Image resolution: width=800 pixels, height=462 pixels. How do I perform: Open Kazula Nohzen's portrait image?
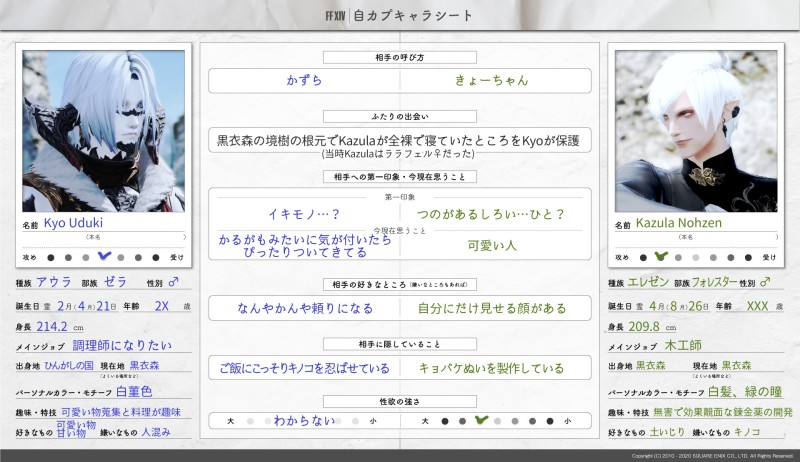tap(696, 131)
